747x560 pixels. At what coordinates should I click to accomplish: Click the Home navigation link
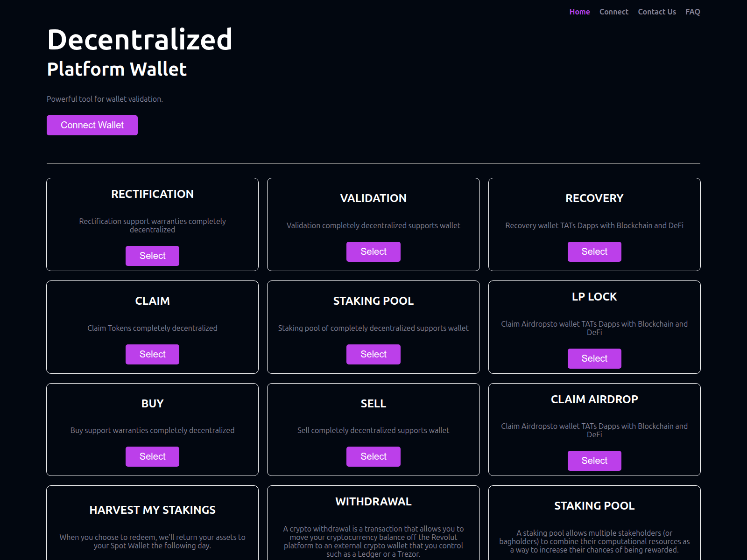click(579, 12)
